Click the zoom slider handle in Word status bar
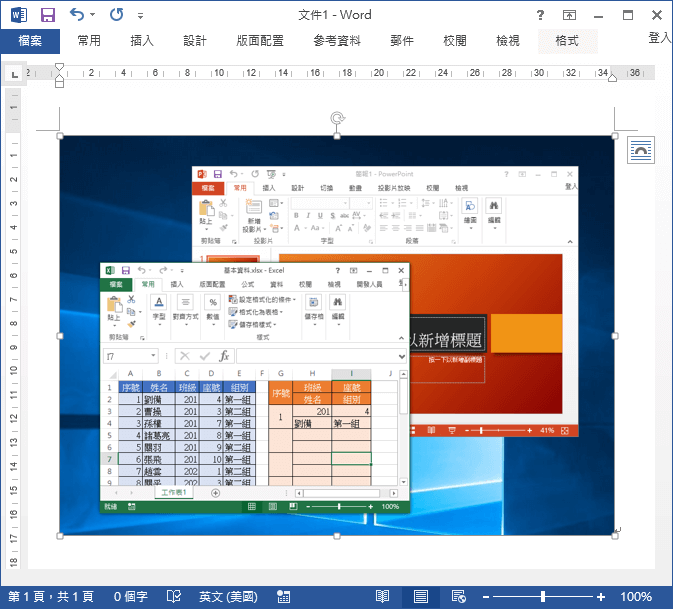The image size is (673, 609). [x=543, y=597]
